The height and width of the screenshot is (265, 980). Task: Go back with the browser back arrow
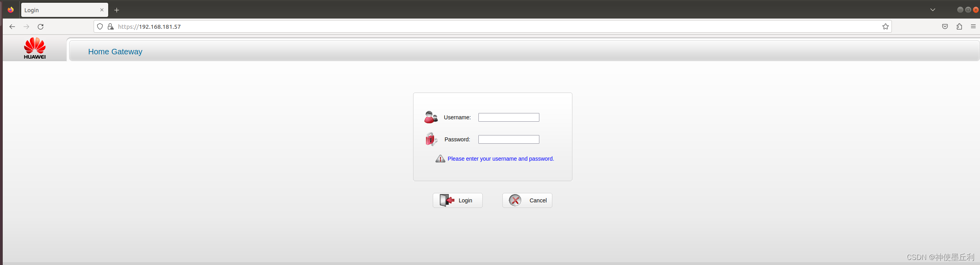(x=12, y=26)
